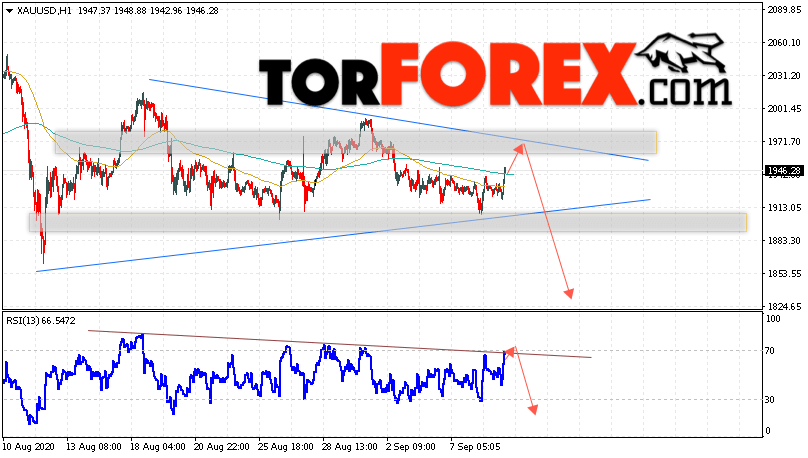808x458 pixels.
Task: Click the 10 Aug 2020 date label
Action: click(x=27, y=447)
